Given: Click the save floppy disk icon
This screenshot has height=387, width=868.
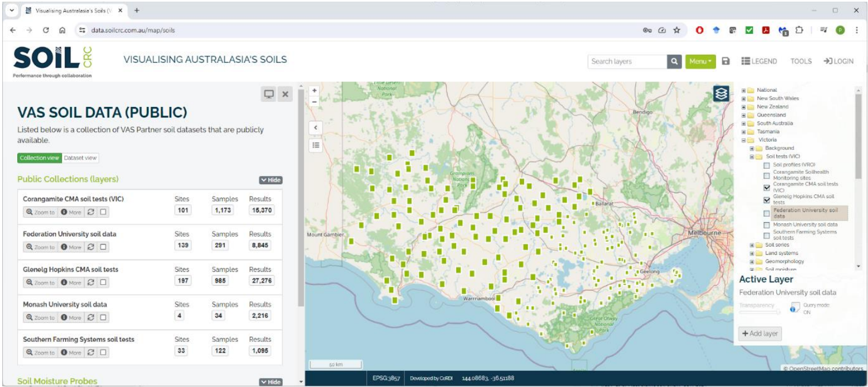Looking at the screenshot, I should pyautogui.click(x=726, y=62).
